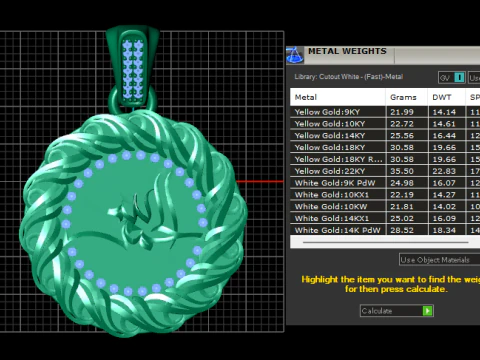Click the Metal column header

coord(338,97)
